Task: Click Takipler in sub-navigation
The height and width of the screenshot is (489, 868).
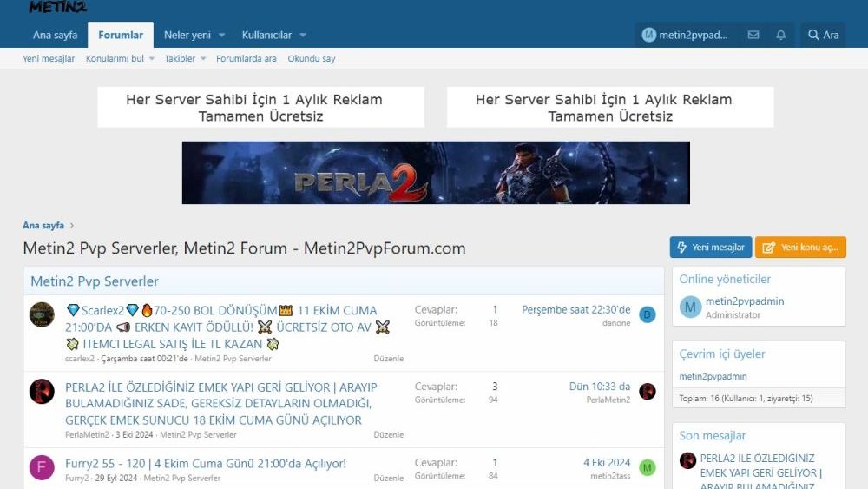Action: (x=180, y=59)
